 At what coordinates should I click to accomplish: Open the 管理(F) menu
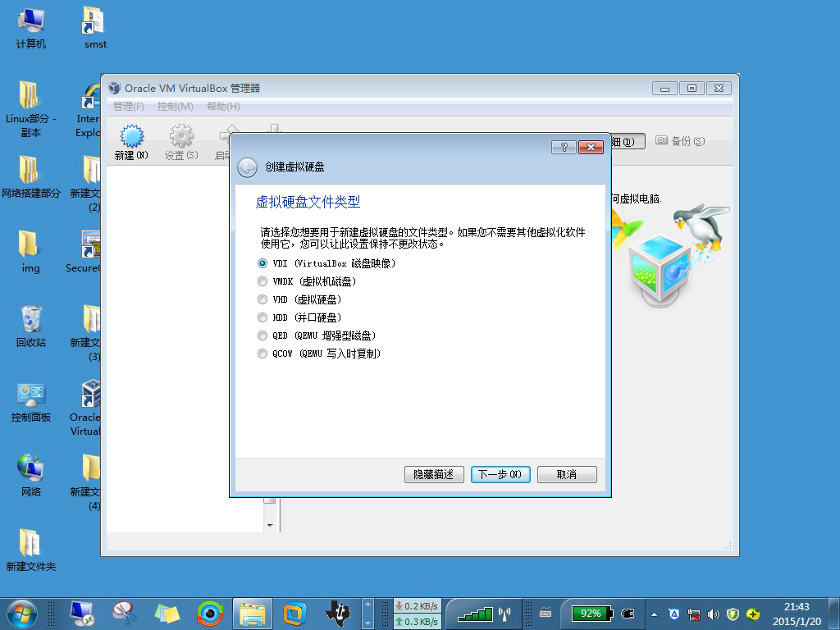[x=129, y=107]
